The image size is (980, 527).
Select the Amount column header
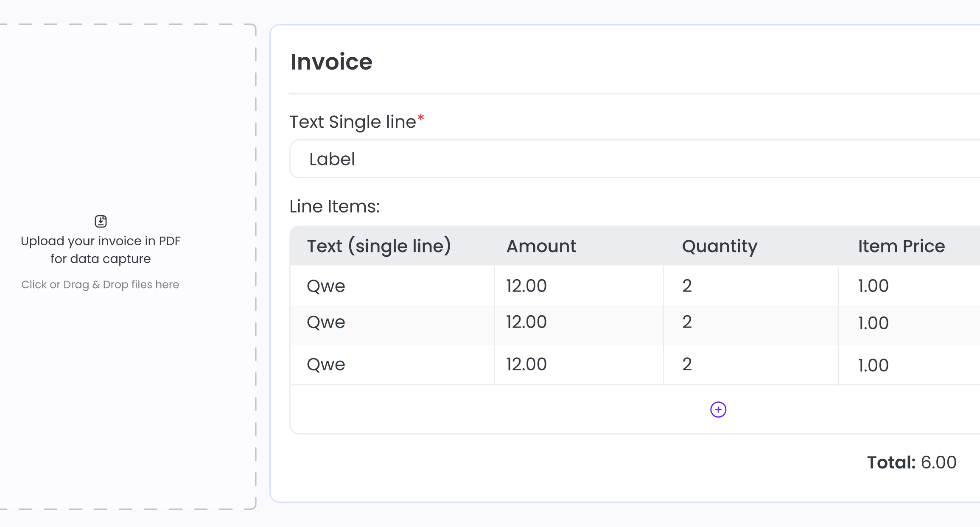pos(541,246)
